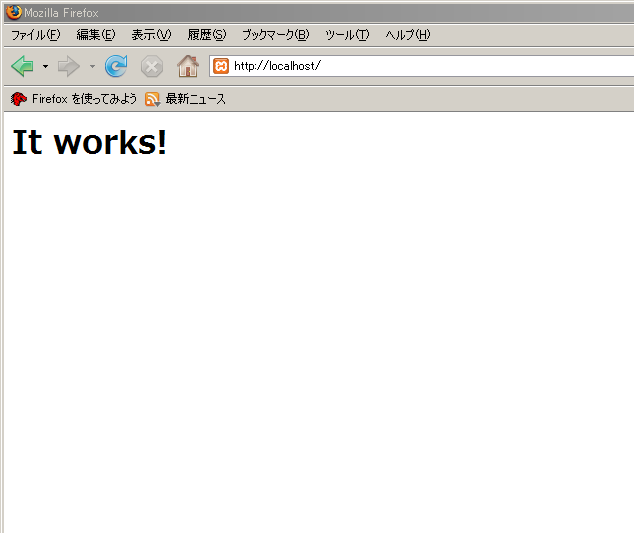
Task: Open the ファイル(F) menu
Action: 36,35
